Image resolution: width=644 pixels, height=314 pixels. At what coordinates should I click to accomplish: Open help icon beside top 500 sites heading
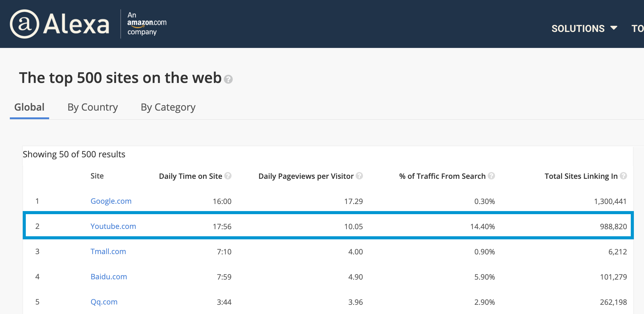pos(228,79)
